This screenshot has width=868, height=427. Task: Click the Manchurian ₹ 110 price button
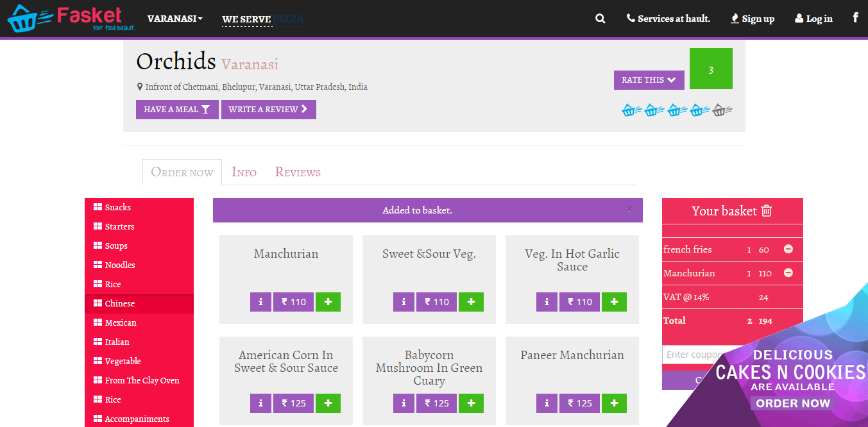293,302
